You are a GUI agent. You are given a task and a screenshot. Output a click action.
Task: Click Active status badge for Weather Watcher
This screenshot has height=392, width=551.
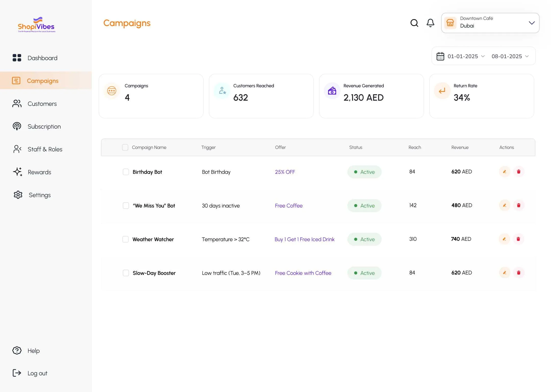tap(364, 239)
